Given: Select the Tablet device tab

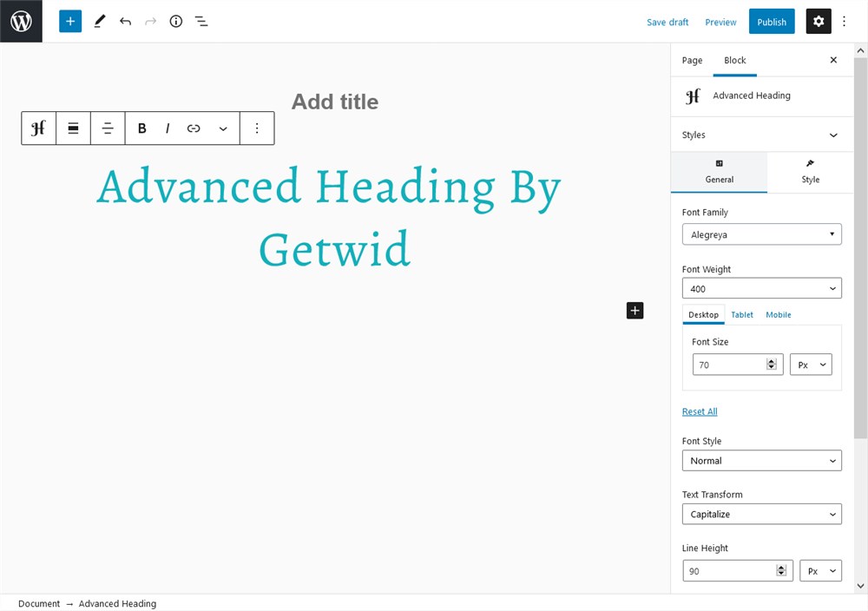Looking at the screenshot, I should click(x=742, y=314).
